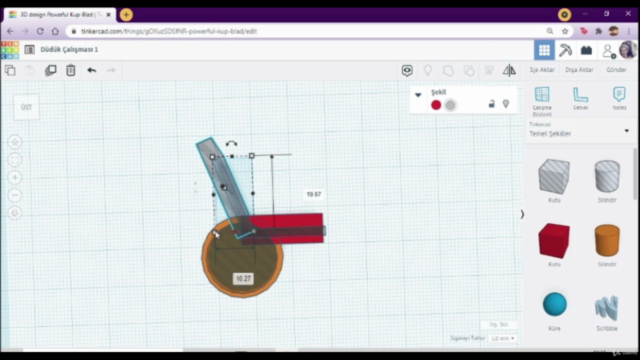Click the design title Düdük Çalışması 1
The image size is (640, 360).
click(69, 49)
